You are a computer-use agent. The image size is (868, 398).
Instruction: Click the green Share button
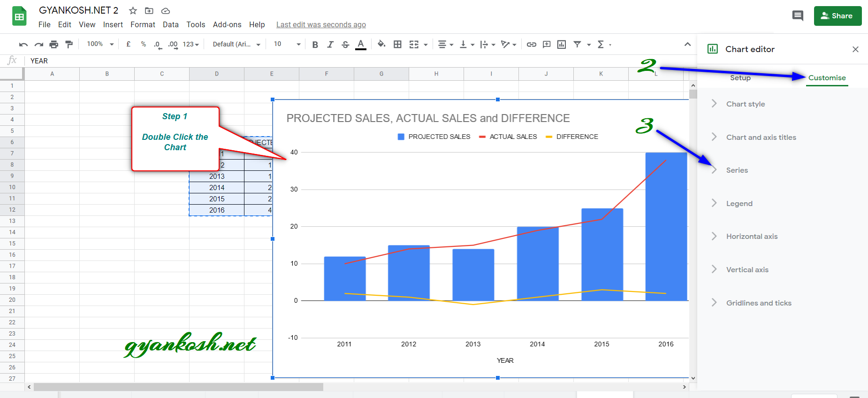click(838, 16)
